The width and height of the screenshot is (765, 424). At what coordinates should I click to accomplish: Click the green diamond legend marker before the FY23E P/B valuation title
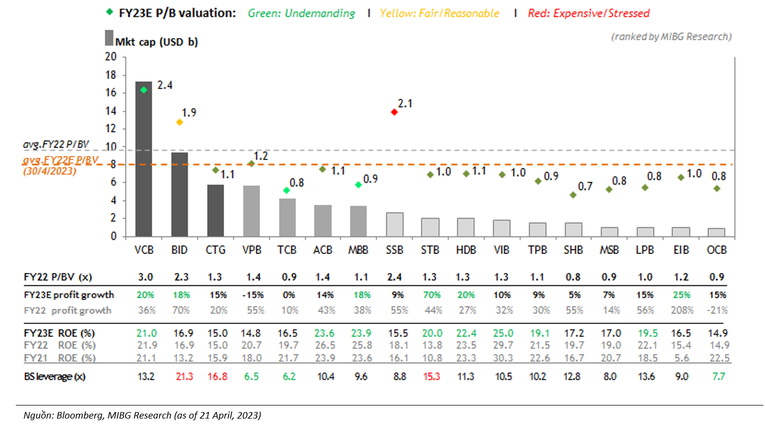110,12
